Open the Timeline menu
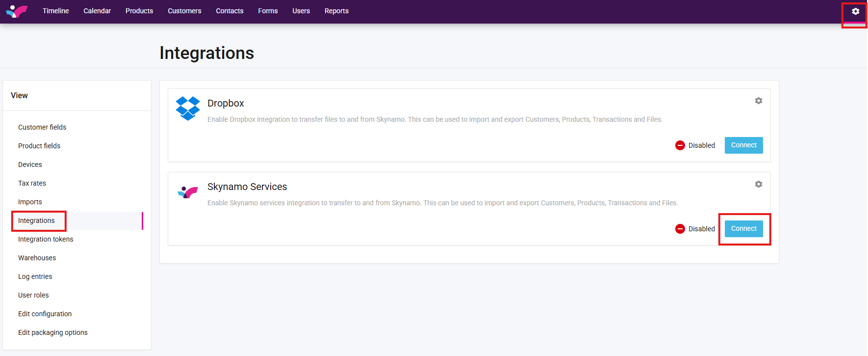 tap(55, 11)
